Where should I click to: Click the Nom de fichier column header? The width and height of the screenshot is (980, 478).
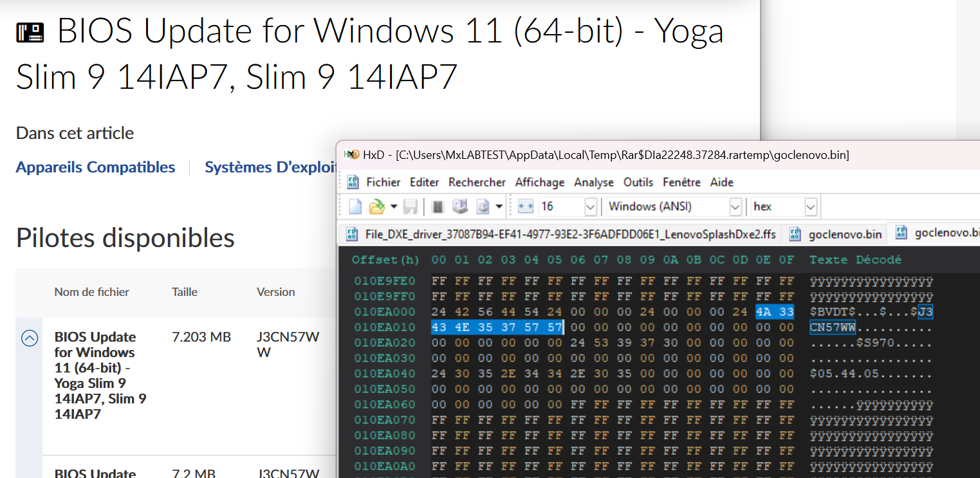92,292
